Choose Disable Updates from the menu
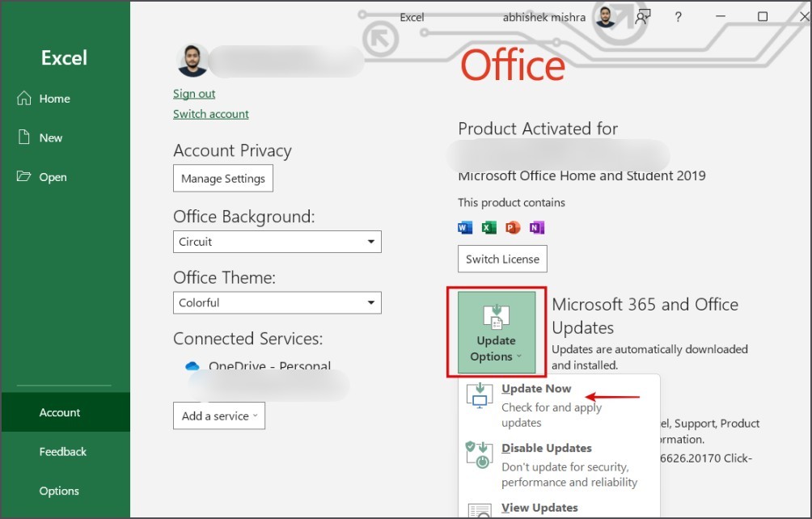Viewport: 812px width, 519px height. (559, 465)
